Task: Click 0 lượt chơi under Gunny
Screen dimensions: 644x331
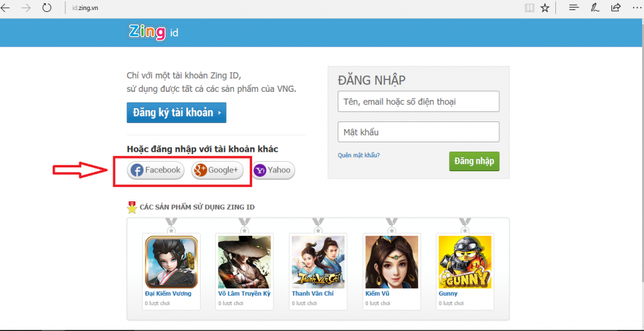Action: [x=451, y=303]
